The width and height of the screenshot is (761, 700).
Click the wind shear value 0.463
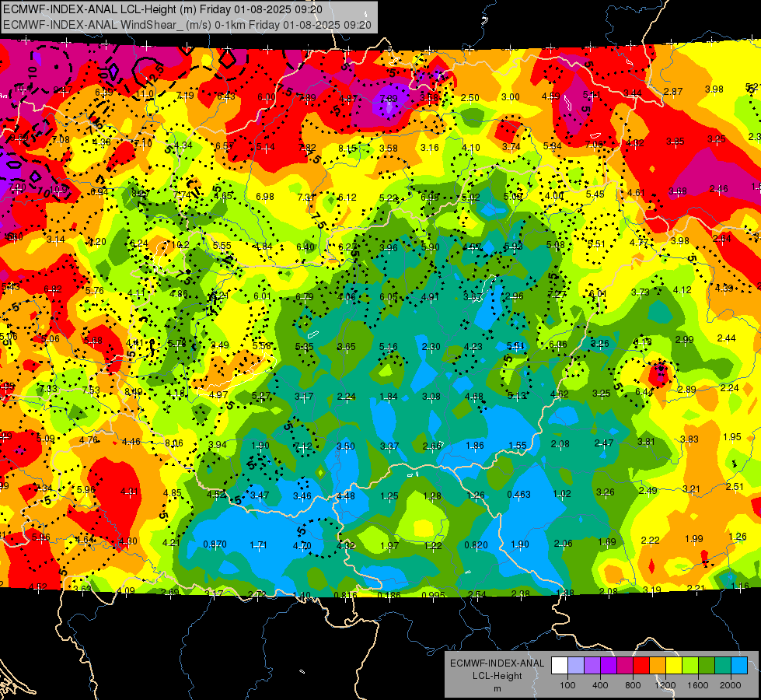tap(518, 495)
